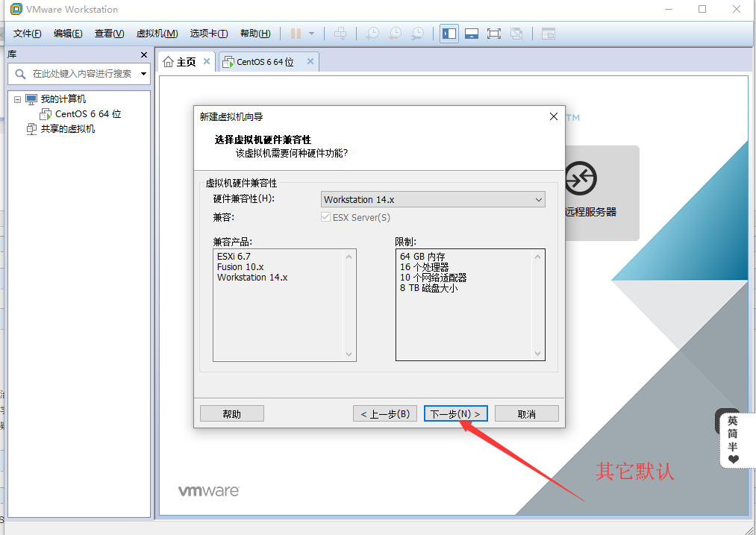Open the 编辑(E) menu

point(68,34)
